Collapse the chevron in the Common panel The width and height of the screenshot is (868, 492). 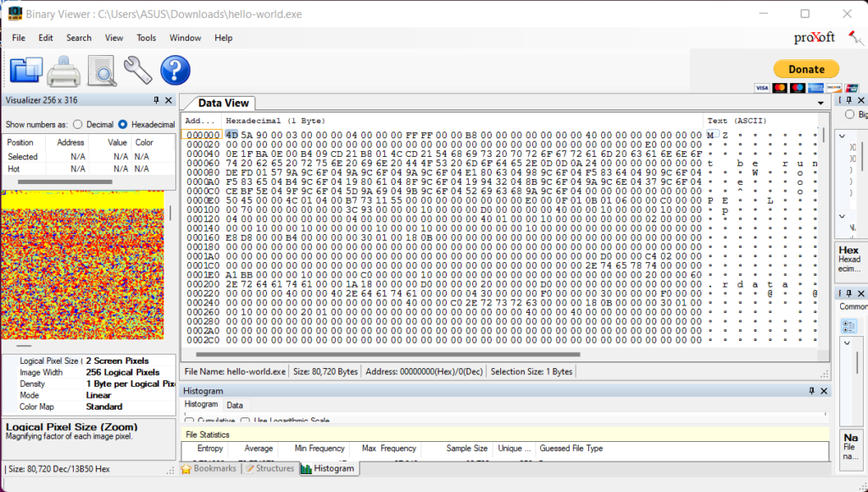point(847,344)
